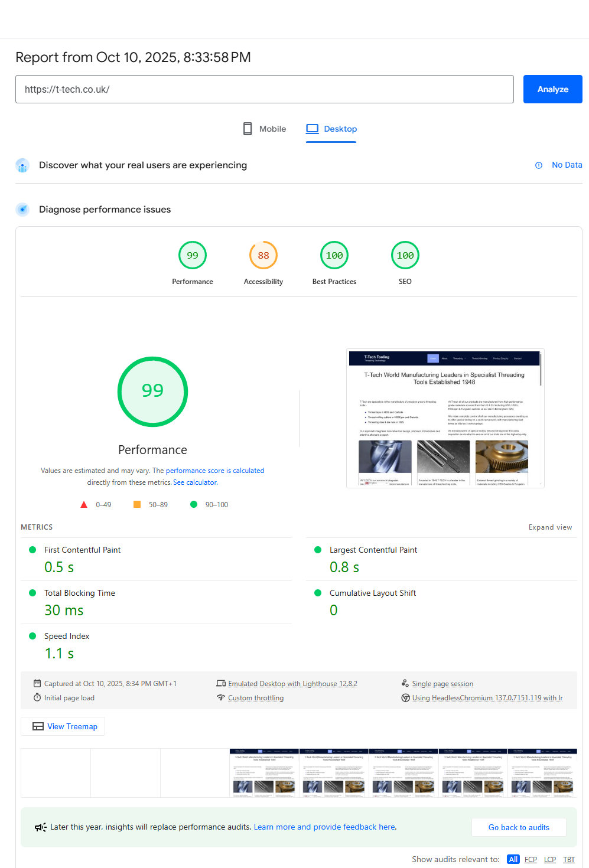
Task: Click the first filmstrip page thumbnail
Action: click(x=56, y=773)
